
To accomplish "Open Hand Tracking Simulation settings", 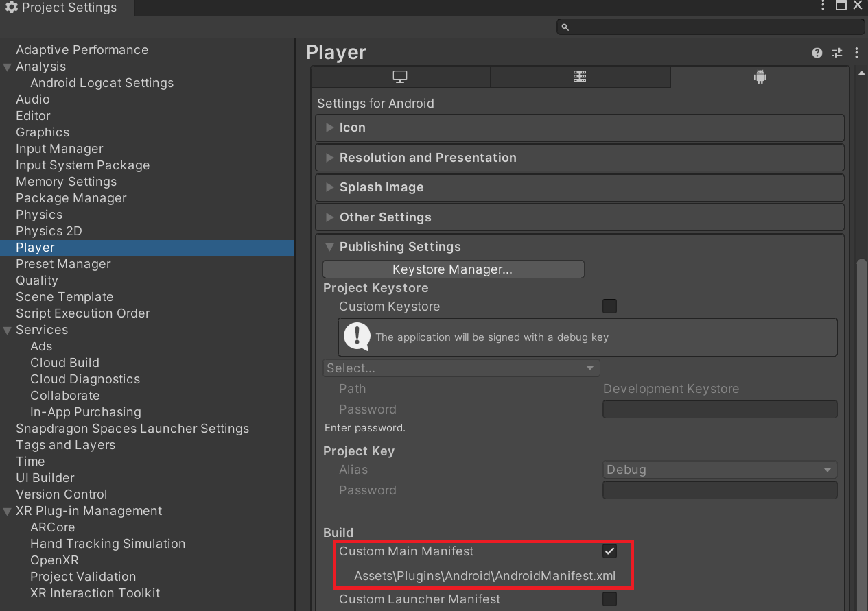I will pyautogui.click(x=108, y=544).
